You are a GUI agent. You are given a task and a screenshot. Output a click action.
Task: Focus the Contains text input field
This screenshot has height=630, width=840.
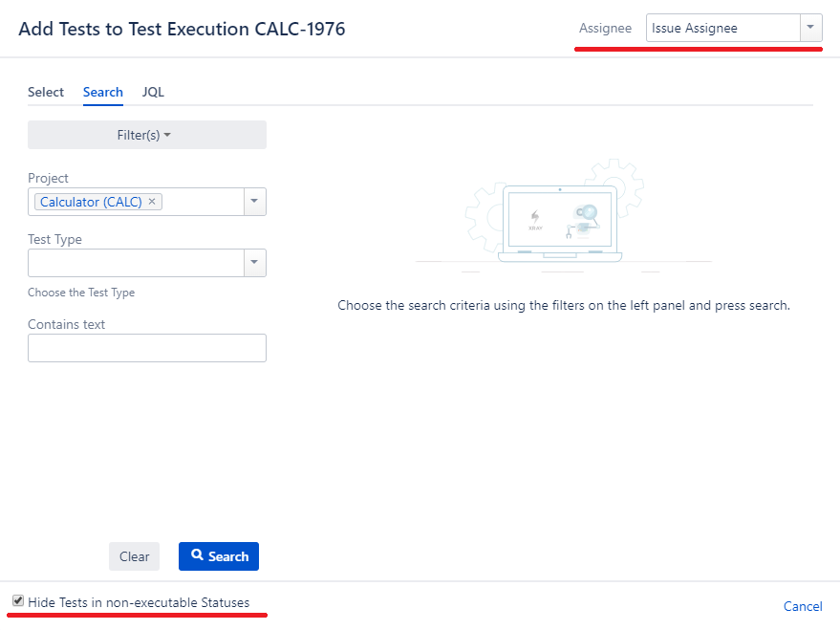point(147,348)
